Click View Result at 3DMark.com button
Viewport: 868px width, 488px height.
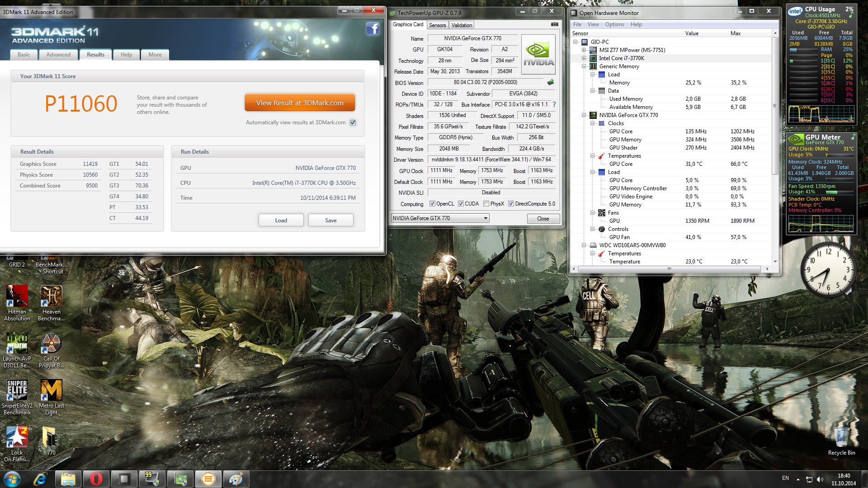click(300, 103)
